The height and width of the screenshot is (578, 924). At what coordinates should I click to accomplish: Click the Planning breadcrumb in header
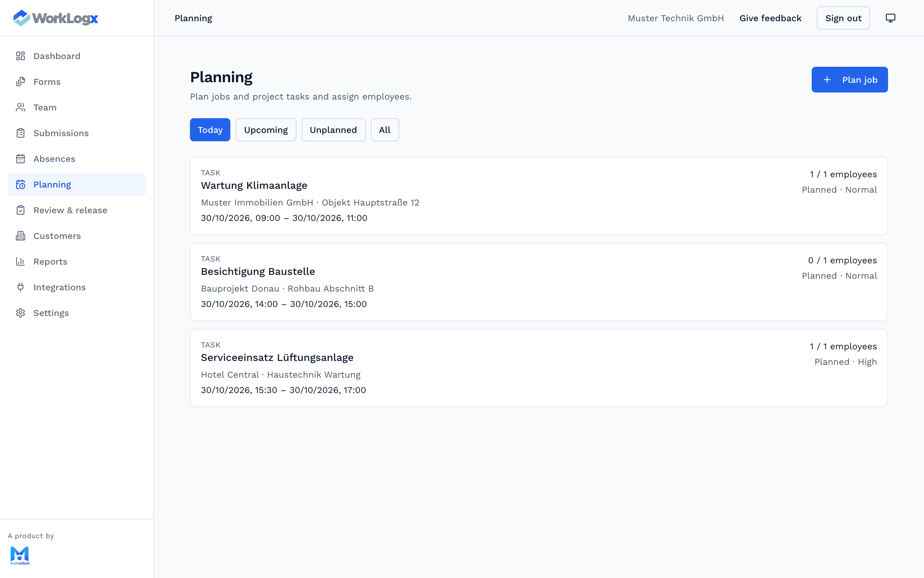coord(193,18)
